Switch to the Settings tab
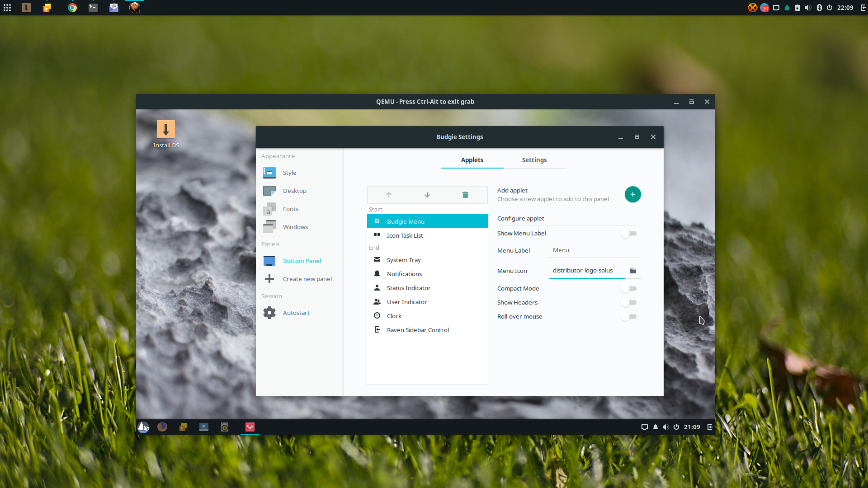868x488 pixels. click(534, 160)
